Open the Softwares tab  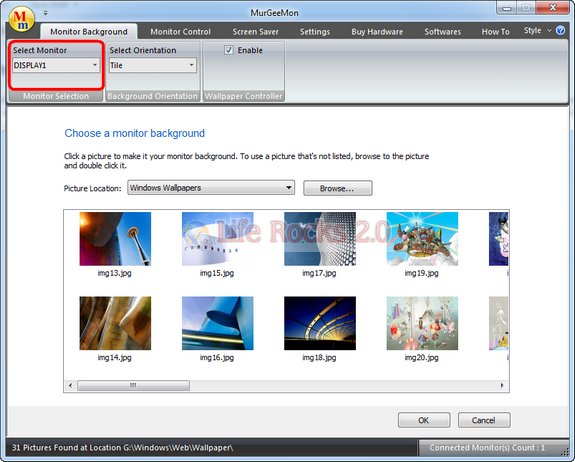point(443,32)
